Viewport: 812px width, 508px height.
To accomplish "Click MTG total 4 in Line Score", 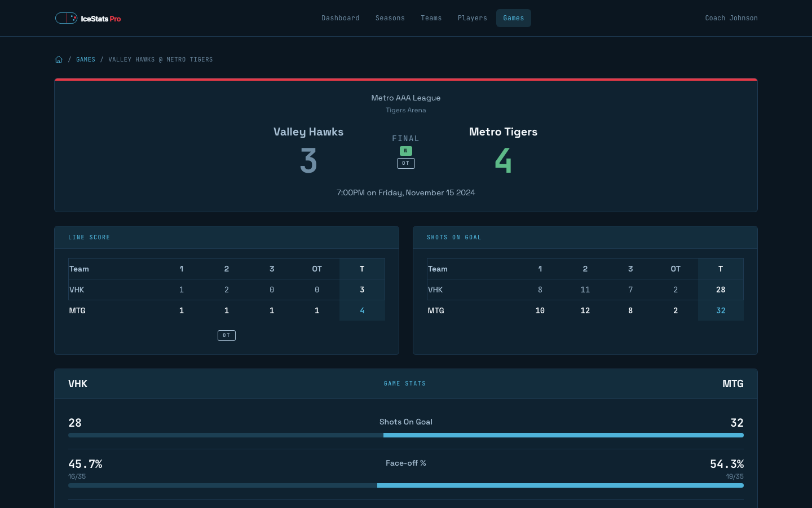I will [x=362, y=310].
